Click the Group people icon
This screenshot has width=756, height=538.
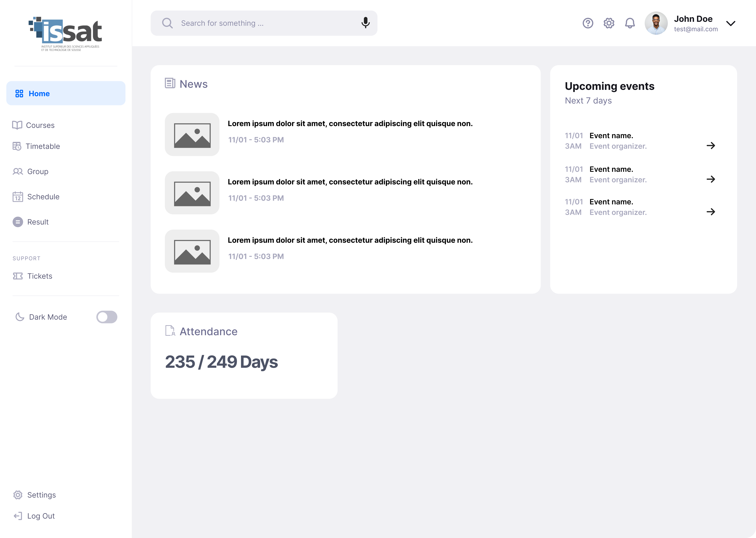coord(18,171)
